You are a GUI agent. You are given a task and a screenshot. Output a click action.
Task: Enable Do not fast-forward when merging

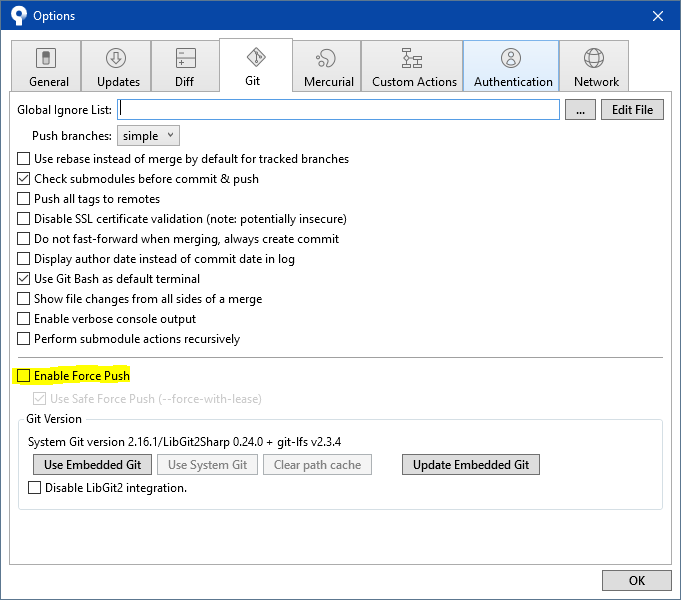(23, 239)
